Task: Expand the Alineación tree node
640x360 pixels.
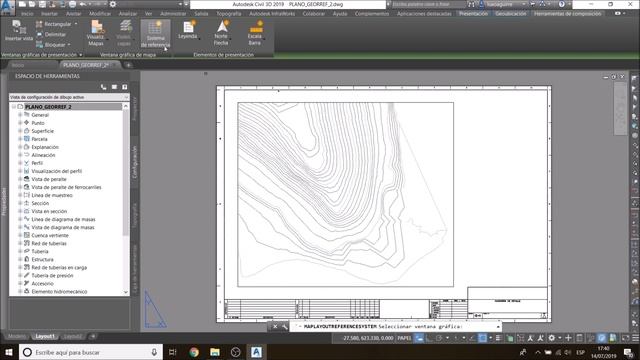Action: point(20,155)
